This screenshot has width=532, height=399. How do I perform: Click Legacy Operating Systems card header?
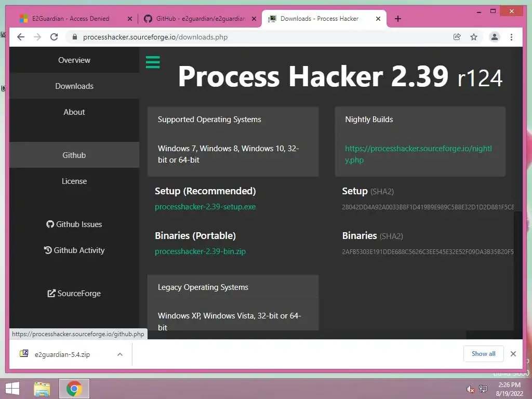point(203,287)
